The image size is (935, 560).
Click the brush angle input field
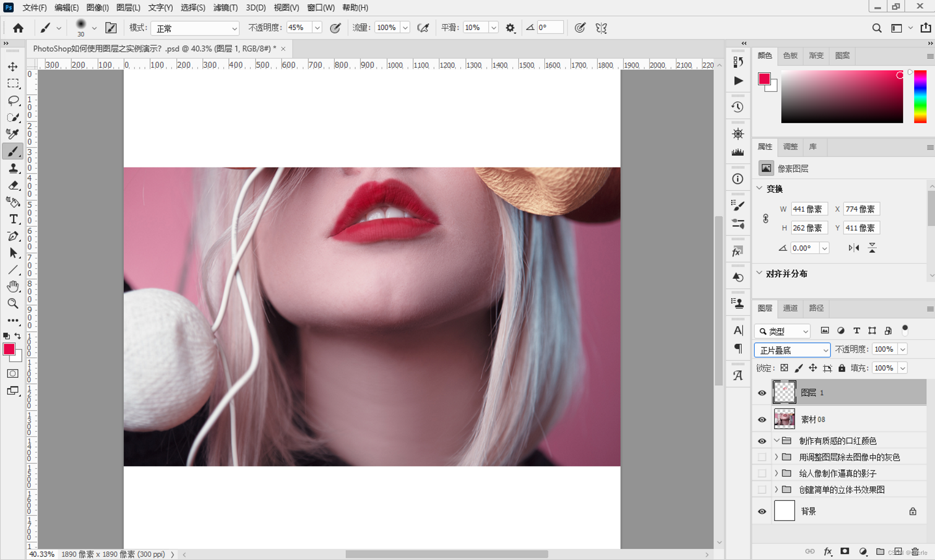(x=550, y=28)
